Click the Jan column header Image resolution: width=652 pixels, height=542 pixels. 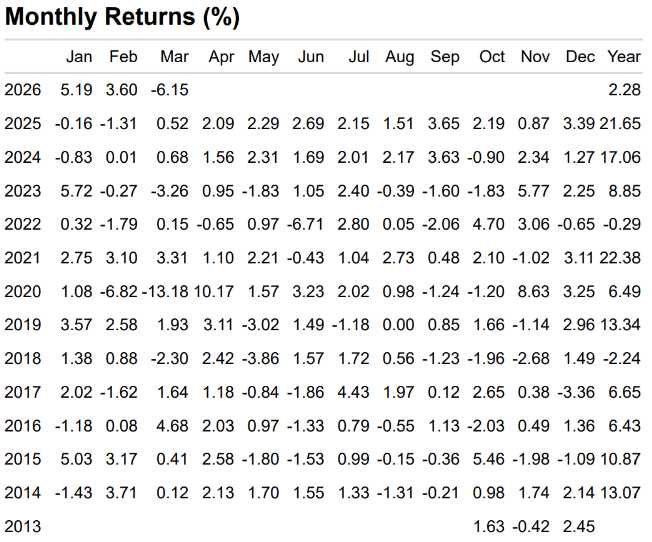click(79, 57)
